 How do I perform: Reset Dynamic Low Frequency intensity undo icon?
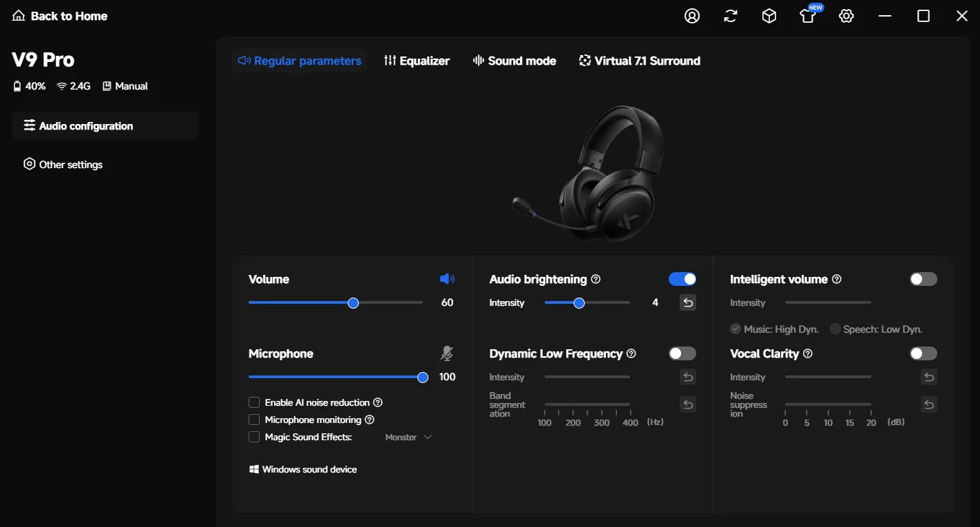point(688,377)
